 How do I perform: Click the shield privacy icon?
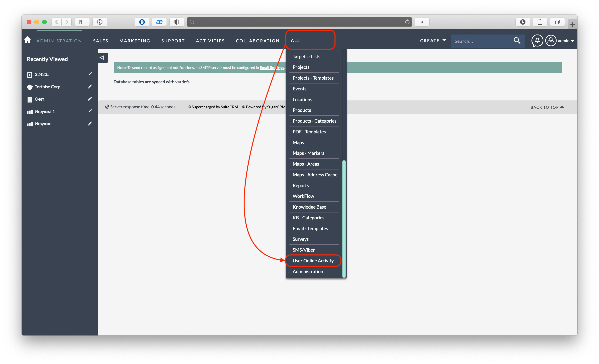click(x=177, y=22)
